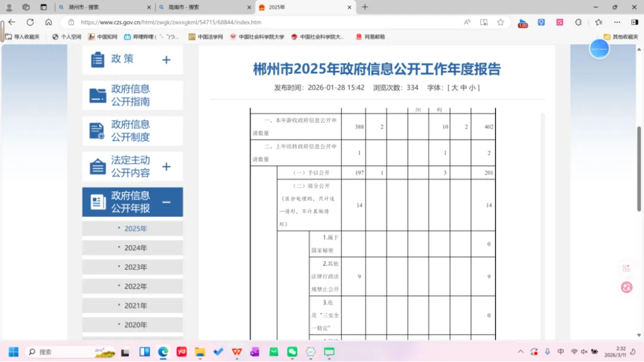This screenshot has width=644, height=362.
Task: Open the favorites list panel
Action: point(599,22)
